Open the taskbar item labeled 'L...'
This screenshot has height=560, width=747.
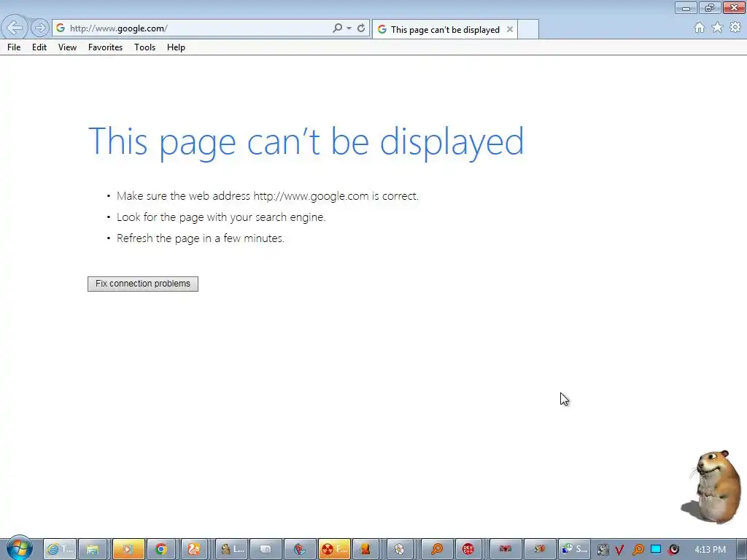click(233, 549)
